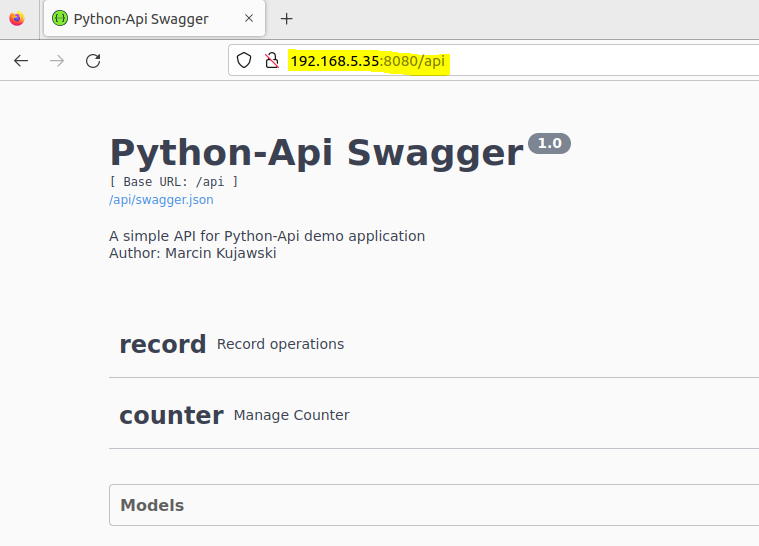Expand the record operations section

point(162,344)
